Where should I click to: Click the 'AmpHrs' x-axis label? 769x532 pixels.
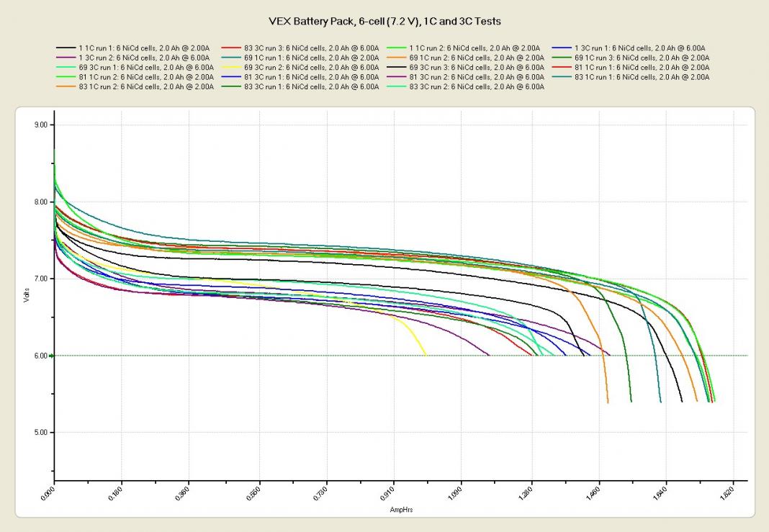coord(400,509)
